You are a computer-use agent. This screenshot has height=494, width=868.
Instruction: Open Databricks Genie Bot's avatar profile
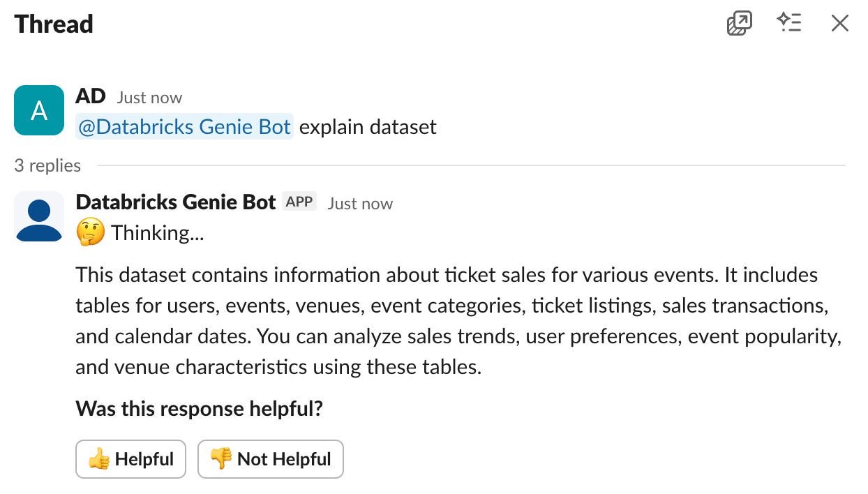(x=39, y=216)
